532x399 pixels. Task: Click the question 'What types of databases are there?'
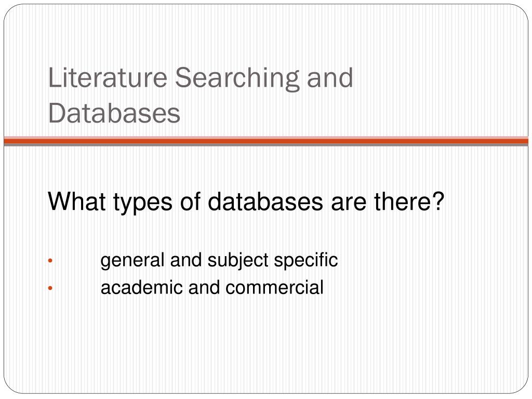246,203
